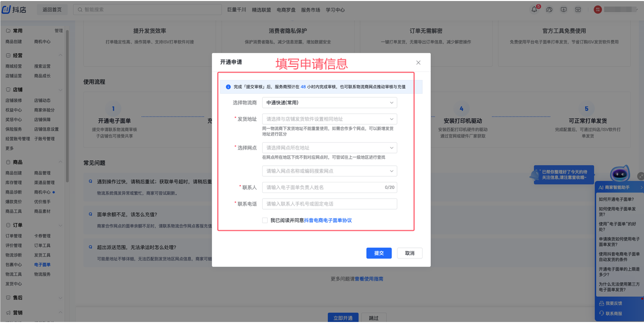Click 更多 under the 店铺 section
This screenshot has height=324, width=644.
[10, 148]
